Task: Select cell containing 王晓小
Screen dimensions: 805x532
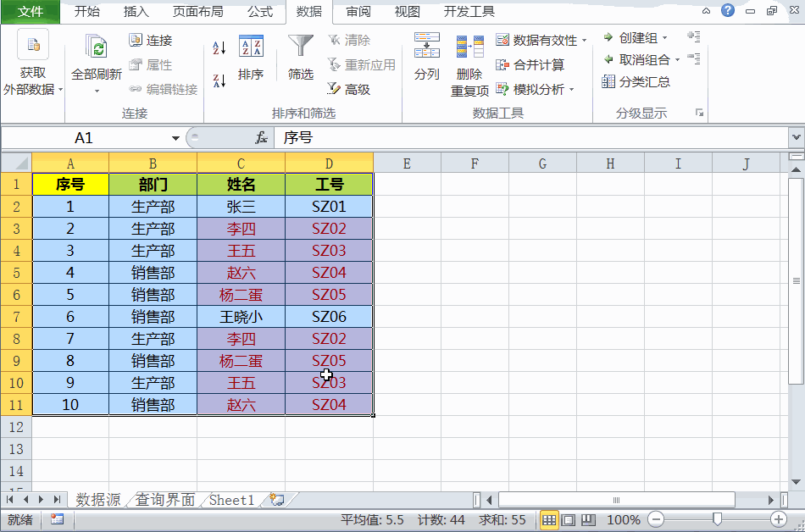Action: pos(241,317)
